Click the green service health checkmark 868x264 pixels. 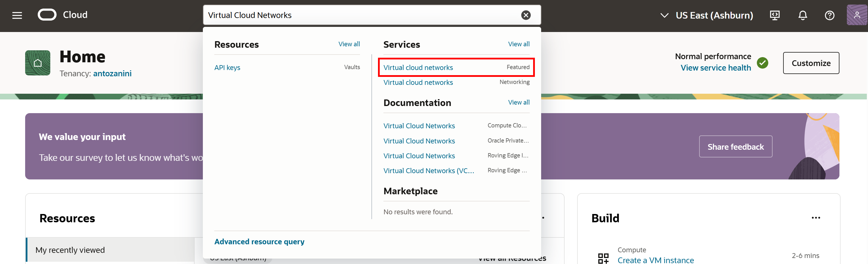(x=763, y=63)
